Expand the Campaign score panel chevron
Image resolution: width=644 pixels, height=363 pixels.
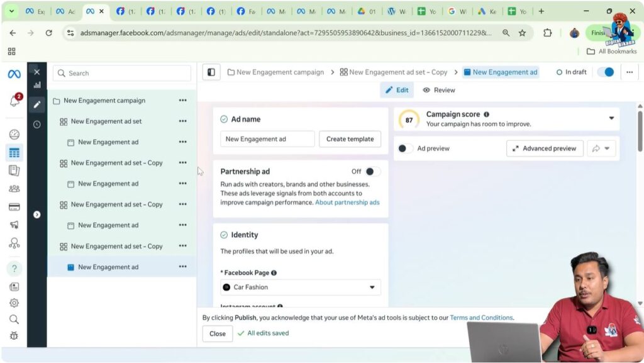[612, 118]
